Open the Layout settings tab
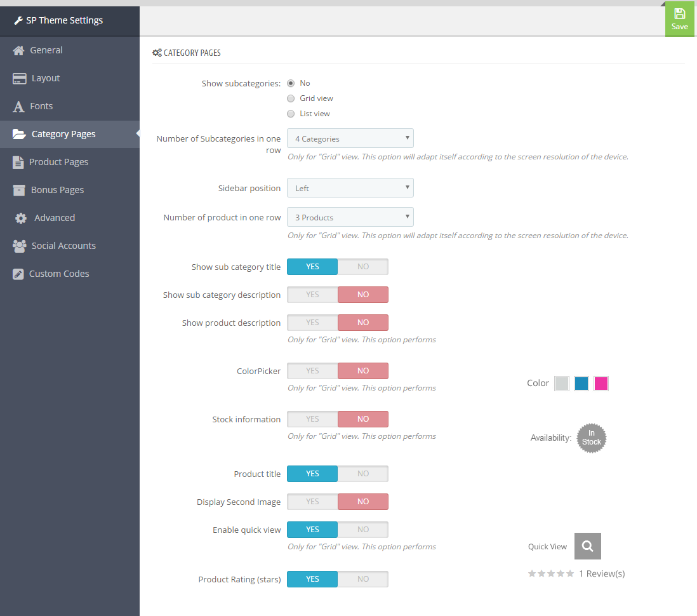The width and height of the screenshot is (697, 616). pos(70,78)
